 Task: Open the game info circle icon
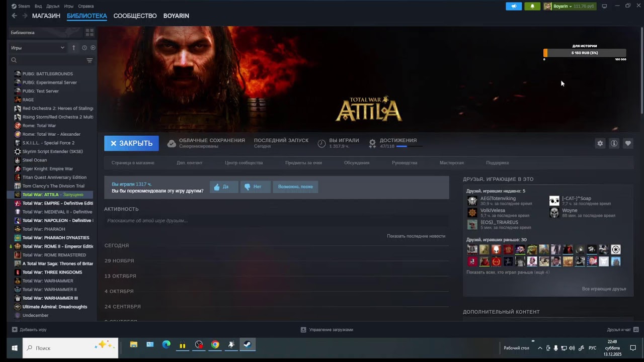click(614, 143)
